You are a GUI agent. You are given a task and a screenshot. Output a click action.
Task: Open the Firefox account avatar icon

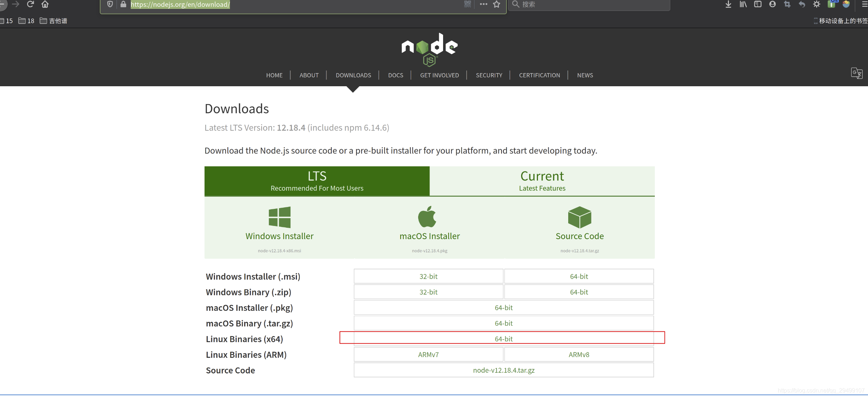point(772,4)
